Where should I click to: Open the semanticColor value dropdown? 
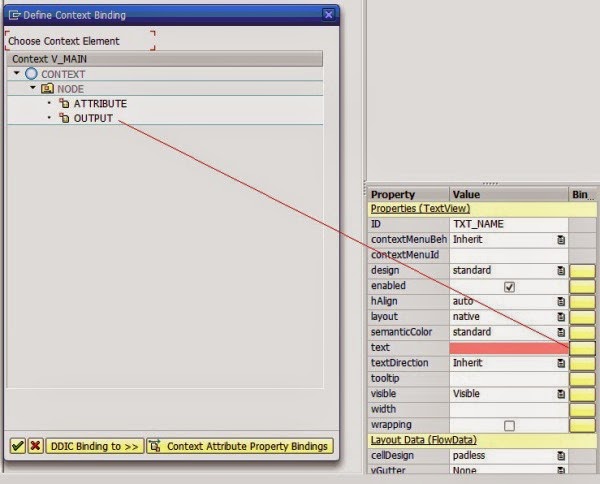(561, 332)
